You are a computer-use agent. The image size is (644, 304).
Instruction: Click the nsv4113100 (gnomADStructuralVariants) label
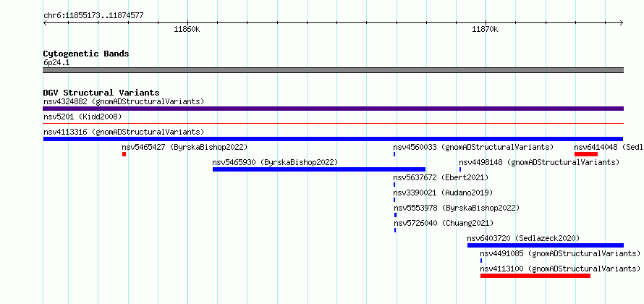click(x=561, y=269)
